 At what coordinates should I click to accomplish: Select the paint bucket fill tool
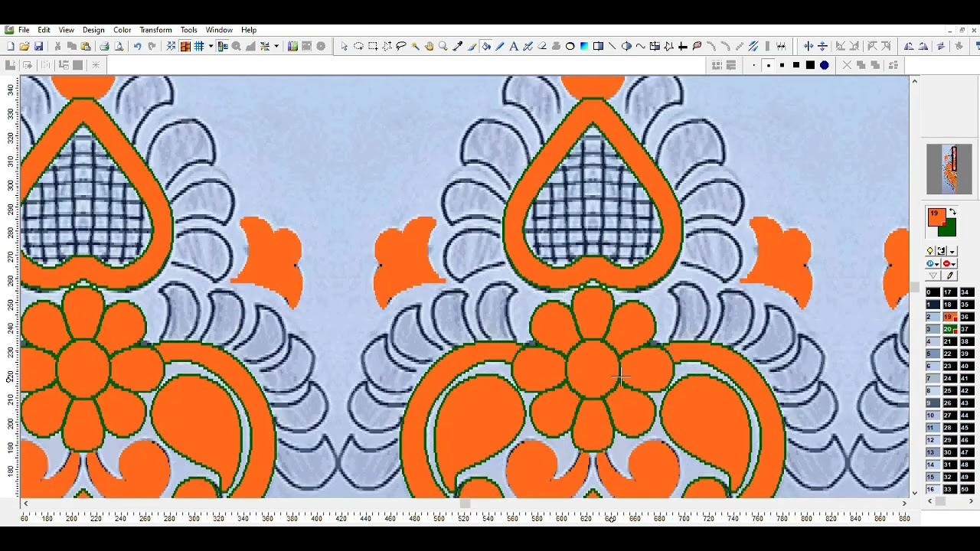485,47
